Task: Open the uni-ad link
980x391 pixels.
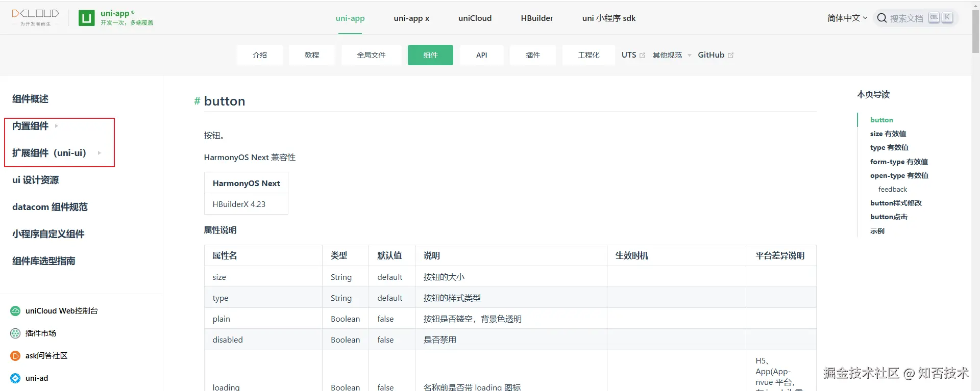Action: [x=37, y=378]
